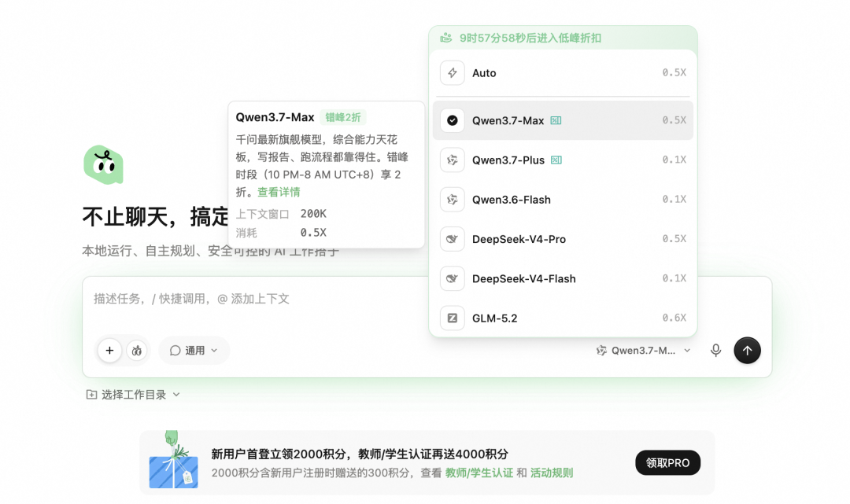This screenshot has height=504, width=850.
Task: Click the black send arrow button
Action: (747, 350)
